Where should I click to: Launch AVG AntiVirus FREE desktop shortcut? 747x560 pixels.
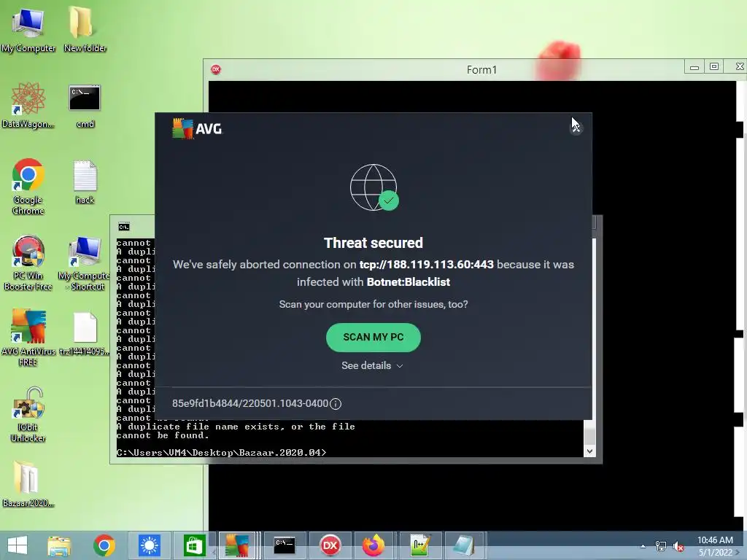point(28,338)
